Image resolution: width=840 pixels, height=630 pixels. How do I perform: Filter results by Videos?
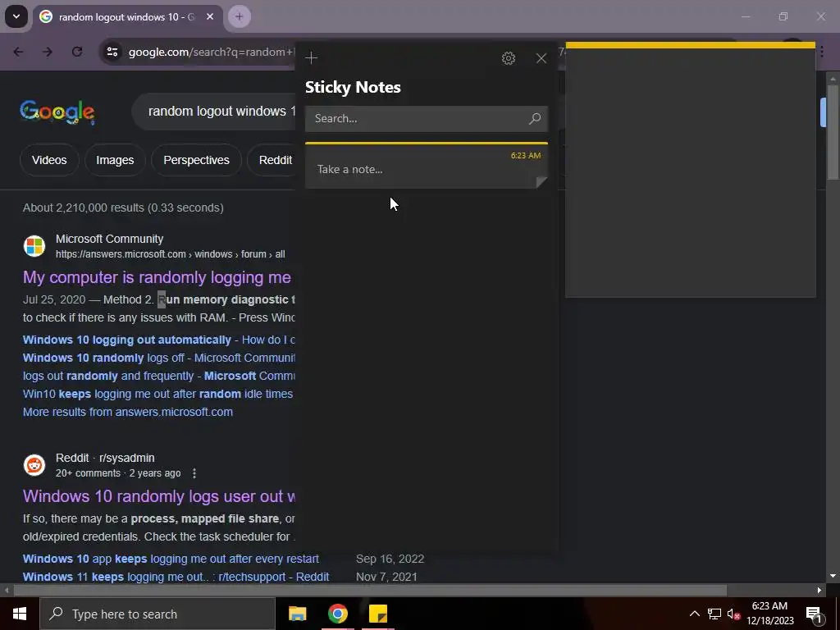[49, 160]
